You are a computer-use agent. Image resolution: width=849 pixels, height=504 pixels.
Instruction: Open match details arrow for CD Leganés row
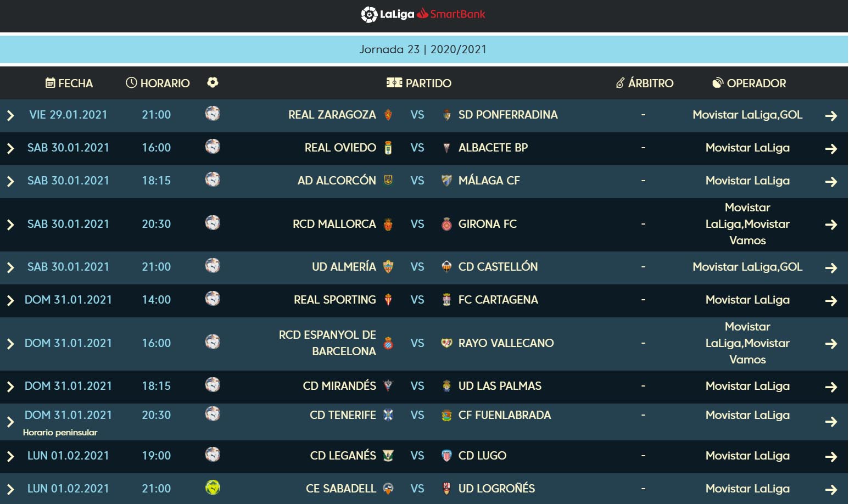(831, 457)
